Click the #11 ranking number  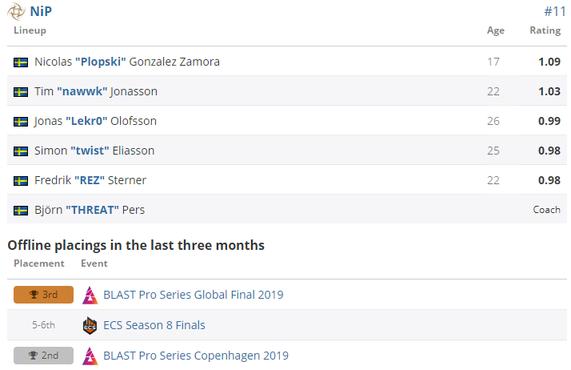pyautogui.click(x=555, y=11)
